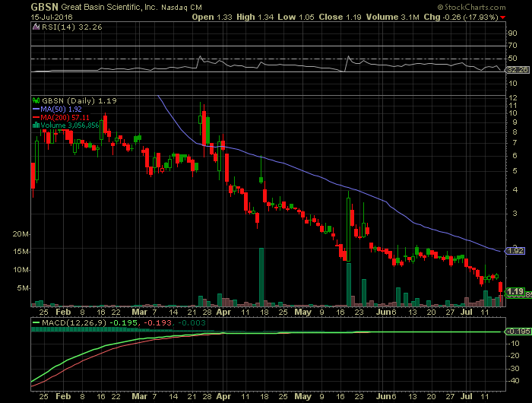The height and width of the screenshot is (403, 532).
Task: Click the -0.195 MACD axis tag
Action: point(518,332)
